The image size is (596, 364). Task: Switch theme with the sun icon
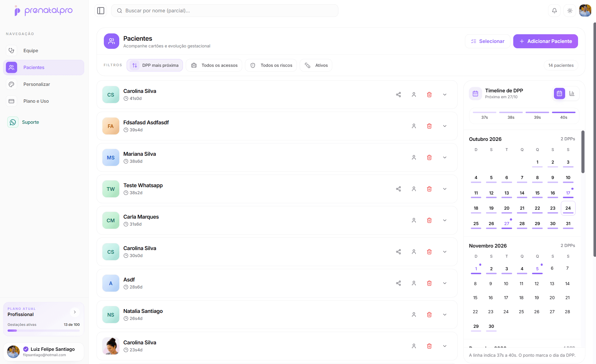coord(570,11)
